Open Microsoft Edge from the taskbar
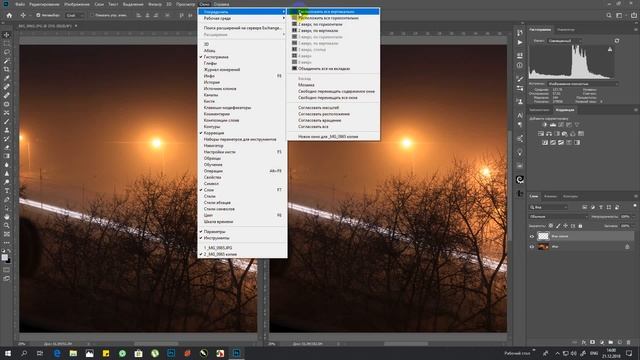Screen dimensions: 640x360 click(57, 353)
